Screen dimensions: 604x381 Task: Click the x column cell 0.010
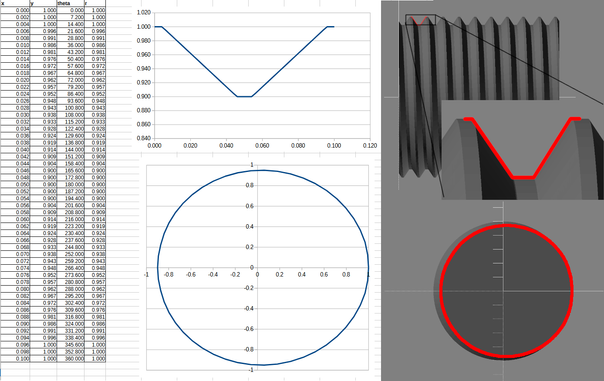pyautogui.click(x=15, y=45)
